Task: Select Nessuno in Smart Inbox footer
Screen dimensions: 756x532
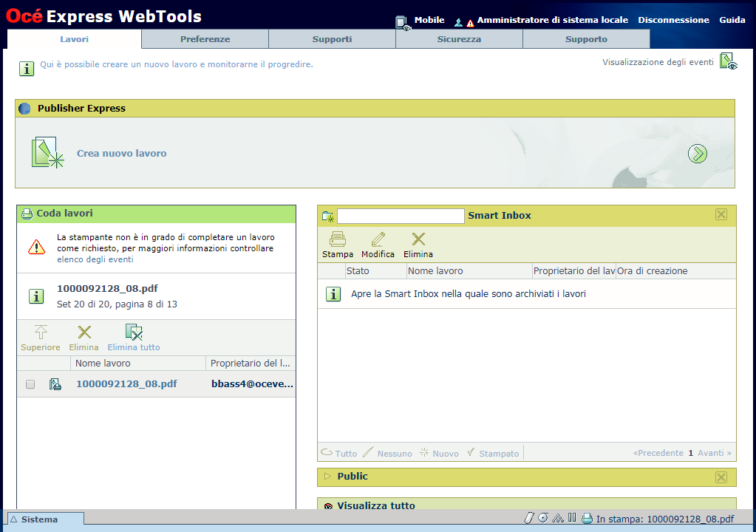Action: point(395,454)
